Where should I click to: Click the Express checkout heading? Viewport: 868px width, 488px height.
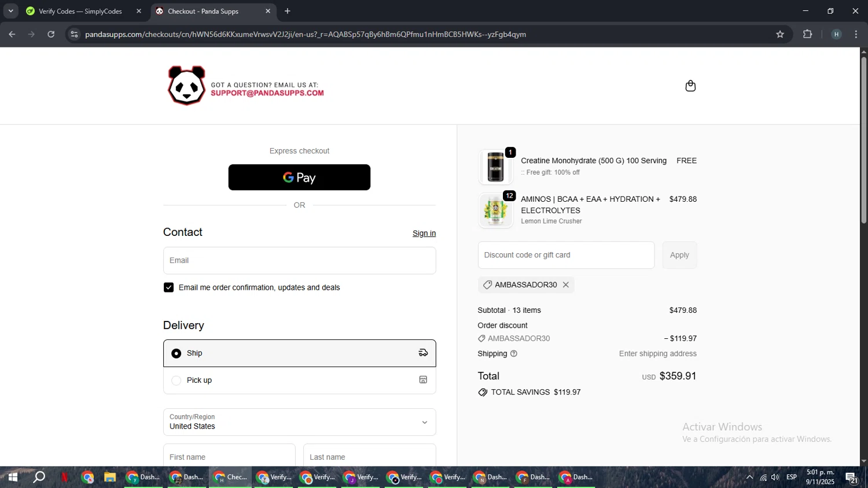pos(299,151)
